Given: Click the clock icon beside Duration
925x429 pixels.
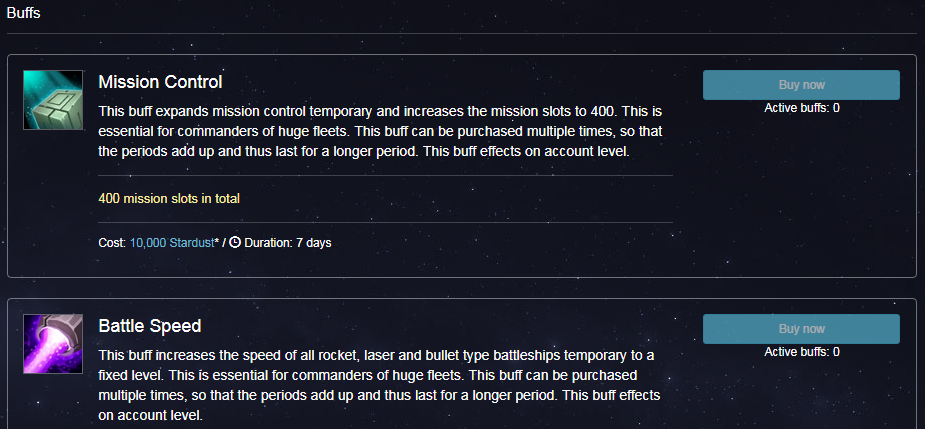Looking at the screenshot, I should tap(235, 242).
